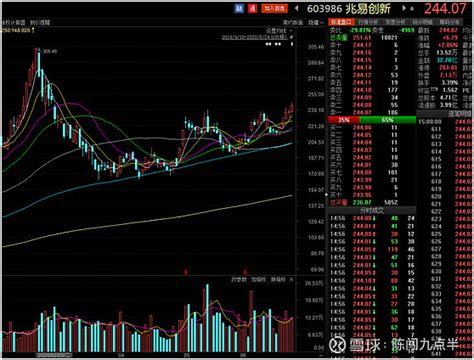Click 换指标 to change the indicator
Viewport: 474px width, 360px height.
pyautogui.click(x=278, y=279)
